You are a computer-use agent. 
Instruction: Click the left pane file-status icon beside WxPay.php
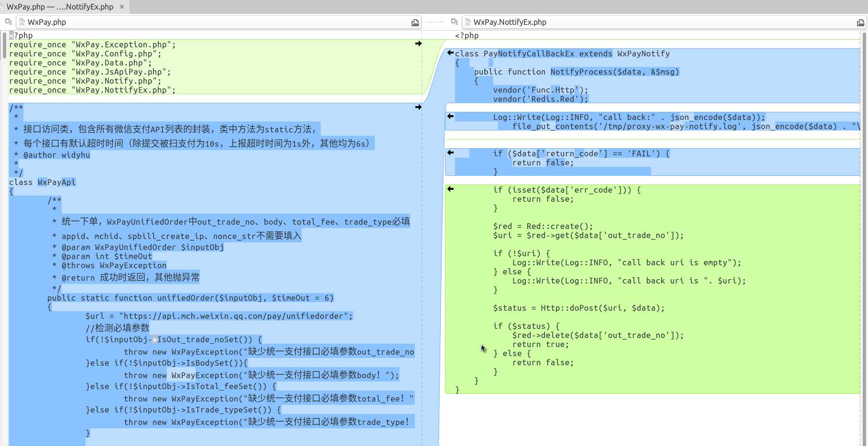point(8,22)
